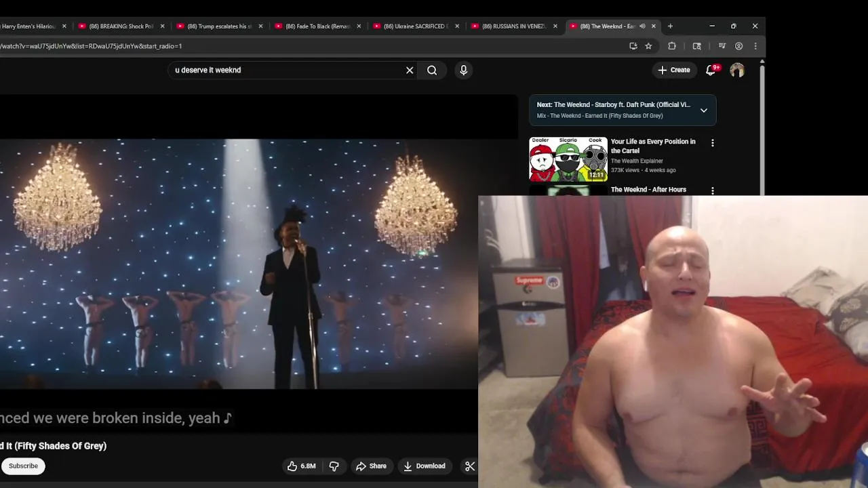The width and height of the screenshot is (868, 488).
Task: Close the Fade To Black tab
Action: pyautogui.click(x=359, y=26)
